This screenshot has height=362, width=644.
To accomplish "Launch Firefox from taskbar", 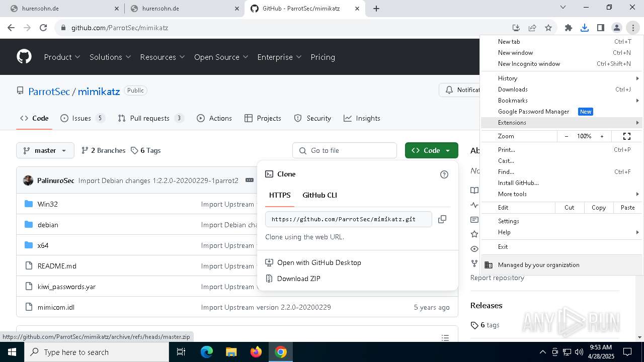I will coord(256,352).
